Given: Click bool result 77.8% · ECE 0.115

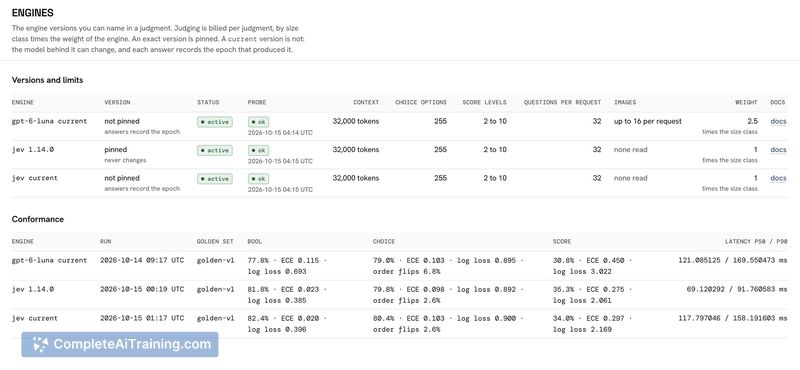Looking at the screenshot, I should 283,260.
